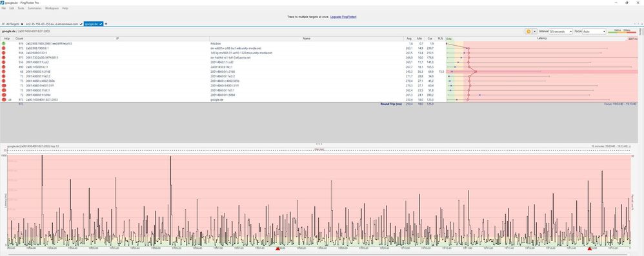Click the first red timeline warning marker
Viewport: 644px width, 256px height.
[x=277, y=249]
